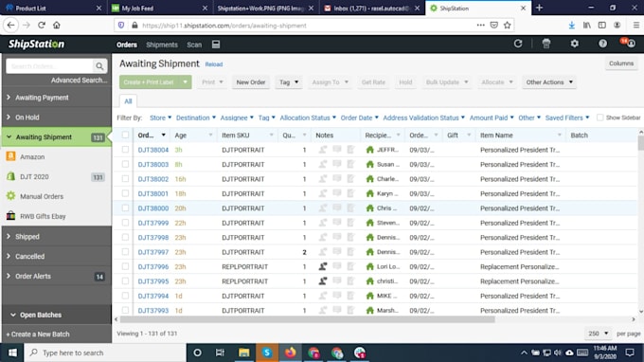Expand the Shipped section
The height and width of the screenshot is (362, 644).
coord(57,236)
